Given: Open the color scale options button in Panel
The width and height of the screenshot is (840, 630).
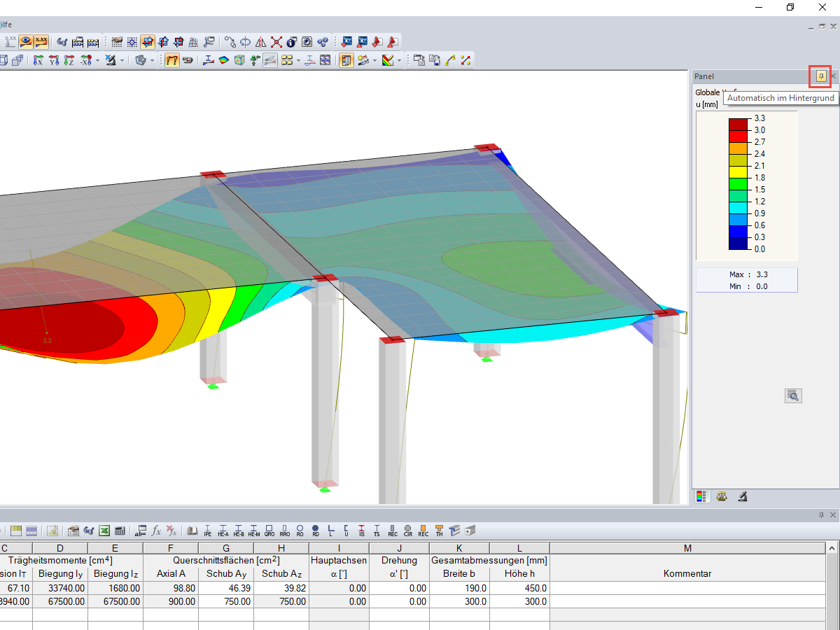Looking at the screenshot, I should pos(792,395).
